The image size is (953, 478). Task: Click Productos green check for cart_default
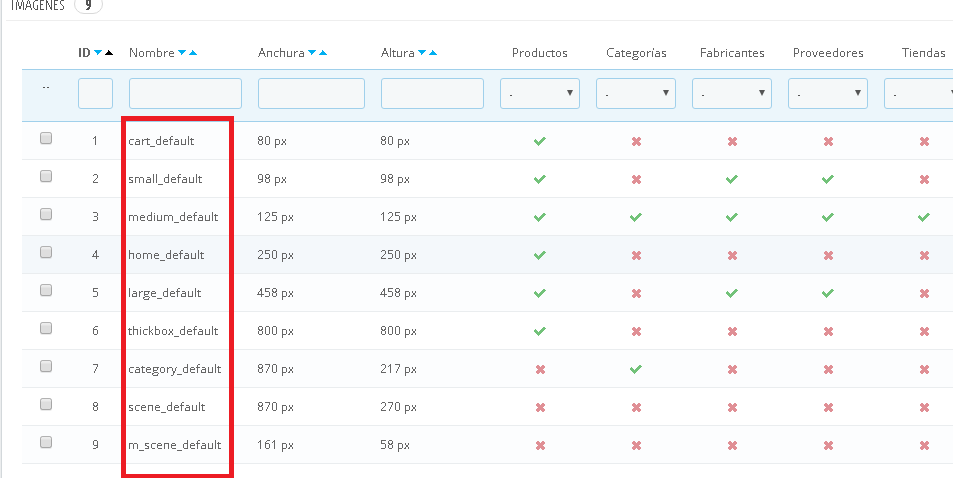click(540, 141)
